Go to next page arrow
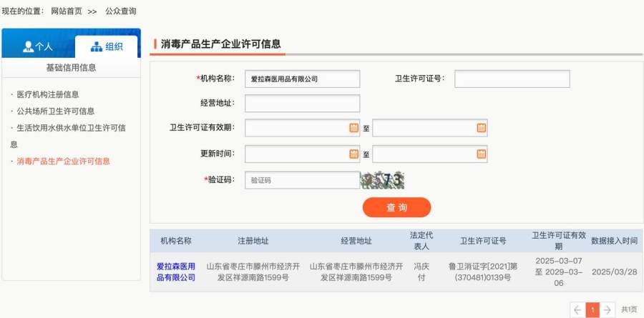This screenshot has height=318, width=644. coord(607,309)
